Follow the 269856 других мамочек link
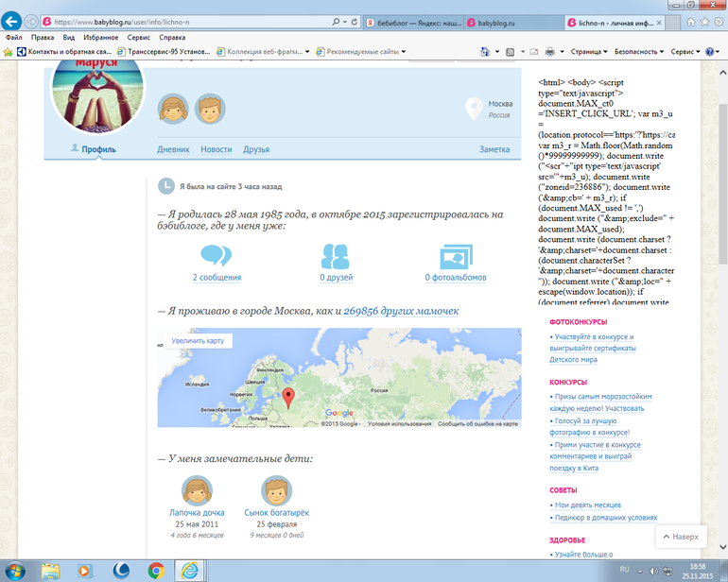Image resolution: width=728 pixels, height=582 pixels. point(401,311)
